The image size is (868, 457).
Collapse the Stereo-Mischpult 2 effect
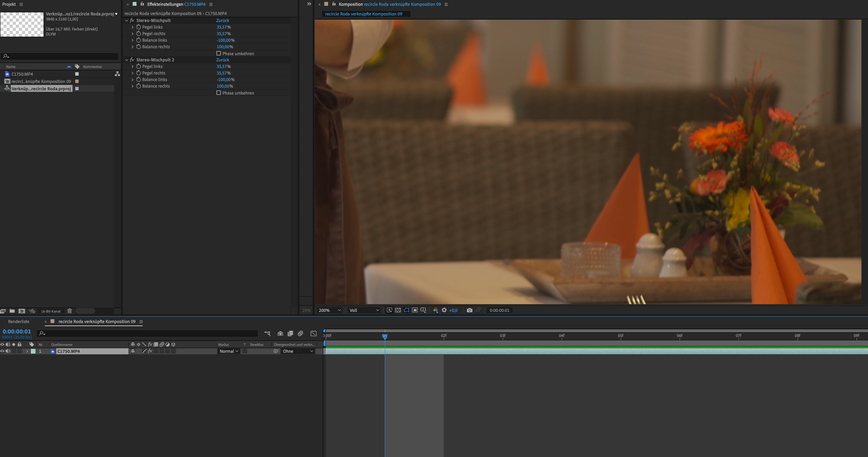click(127, 60)
